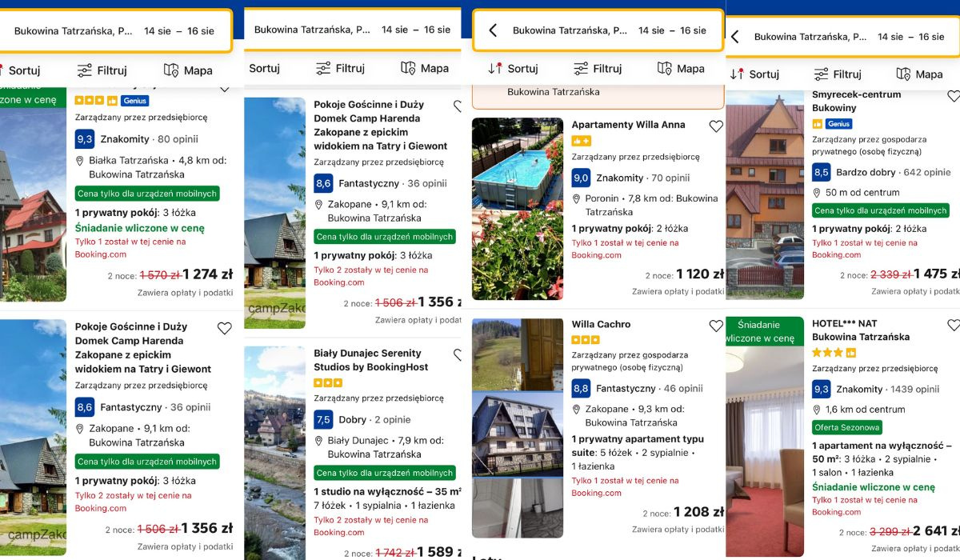
Task: Favorite Smyrecek-centrum Bukowiny with its heart
Action: pos(954,96)
